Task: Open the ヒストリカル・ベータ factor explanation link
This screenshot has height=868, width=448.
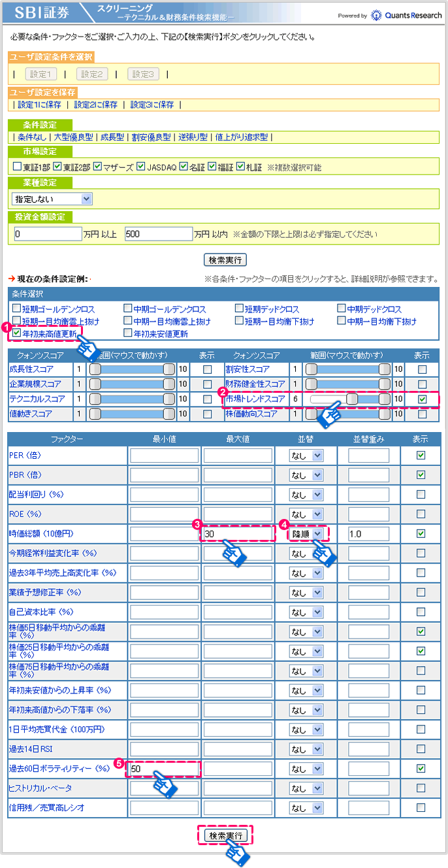Action: tap(40, 788)
